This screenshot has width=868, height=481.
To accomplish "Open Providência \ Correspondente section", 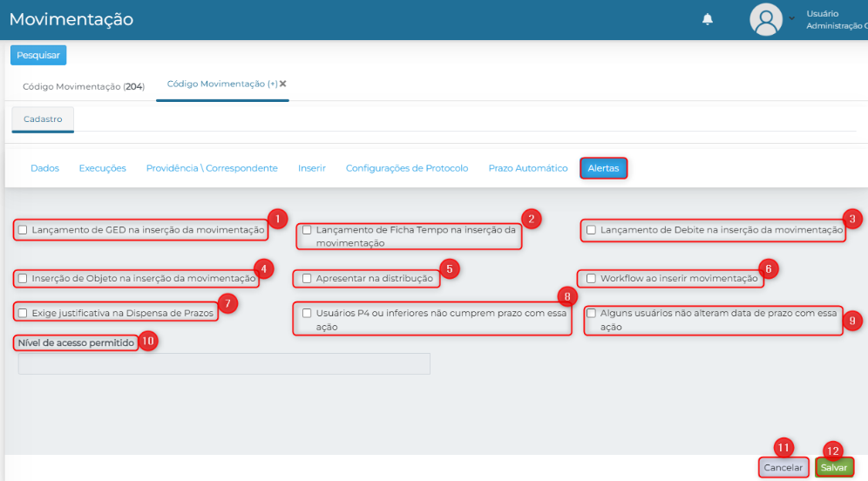I will [x=212, y=168].
